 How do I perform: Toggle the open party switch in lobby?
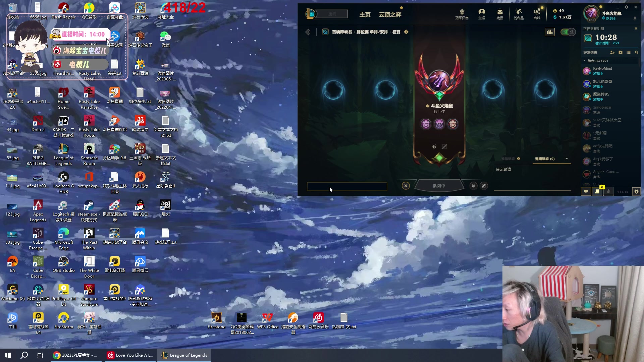click(x=568, y=32)
